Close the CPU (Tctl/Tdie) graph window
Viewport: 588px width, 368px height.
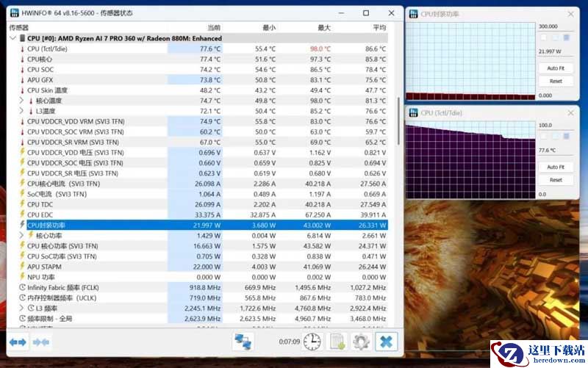pos(570,113)
